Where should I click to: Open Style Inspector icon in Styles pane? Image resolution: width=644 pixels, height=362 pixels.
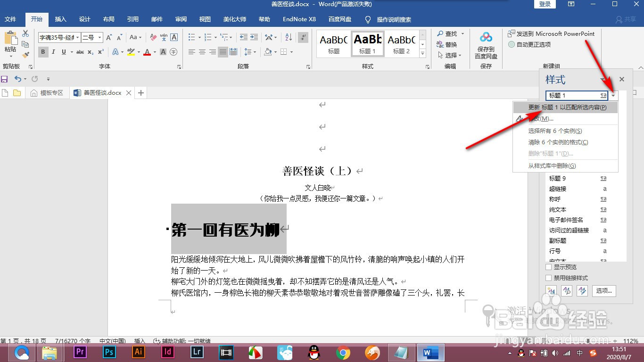pyautogui.click(x=566, y=290)
